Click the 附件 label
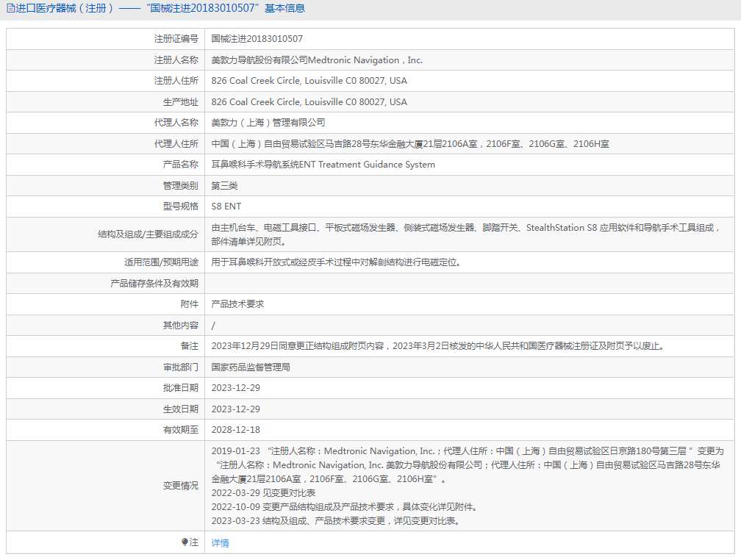The image size is (741, 560). click(x=190, y=304)
